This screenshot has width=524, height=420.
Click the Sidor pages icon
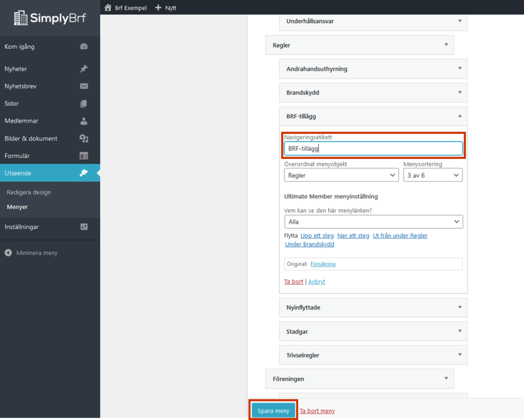(x=84, y=104)
